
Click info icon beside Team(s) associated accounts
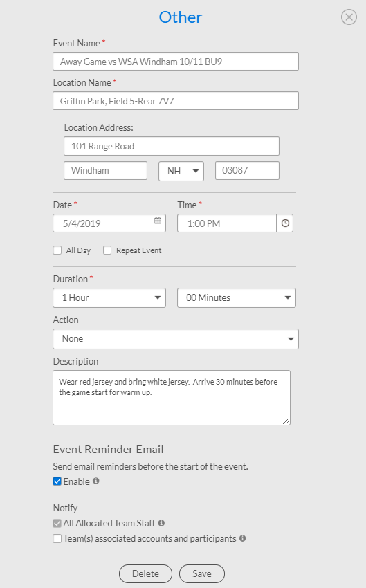tap(243, 538)
